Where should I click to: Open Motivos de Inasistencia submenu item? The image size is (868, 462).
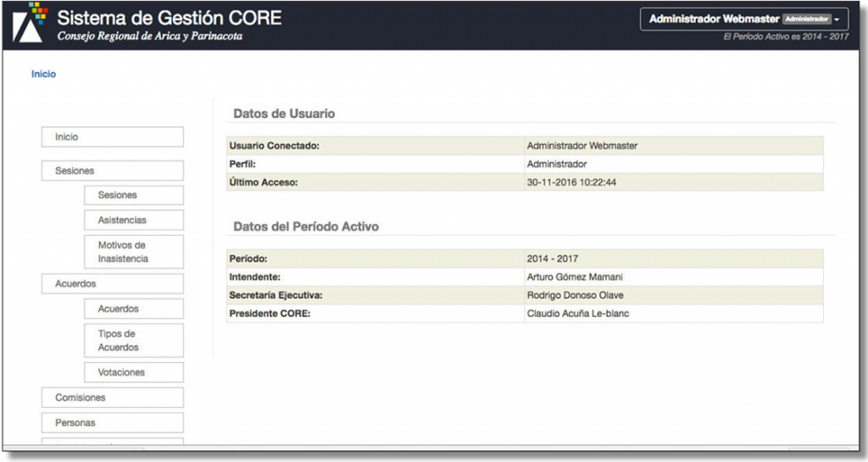click(134, 252)
